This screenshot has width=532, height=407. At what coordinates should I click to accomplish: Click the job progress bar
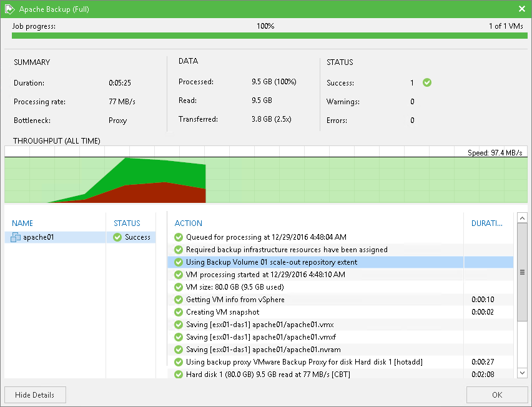(x=269, y=36)
